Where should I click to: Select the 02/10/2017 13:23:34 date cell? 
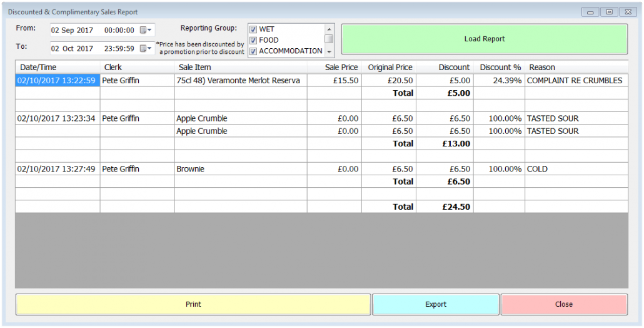58,118
